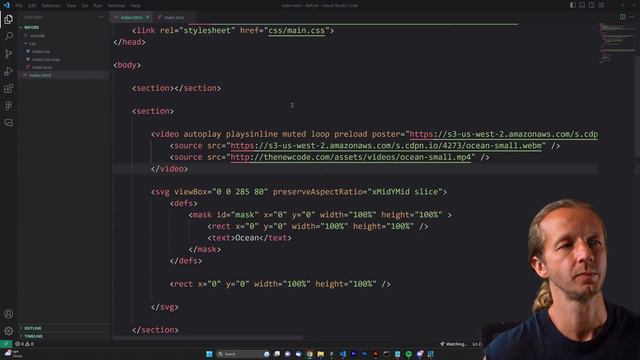Click the Ocean text inside the text tag
The width and height of the screenshot is (640, 360).
(247, 238)
